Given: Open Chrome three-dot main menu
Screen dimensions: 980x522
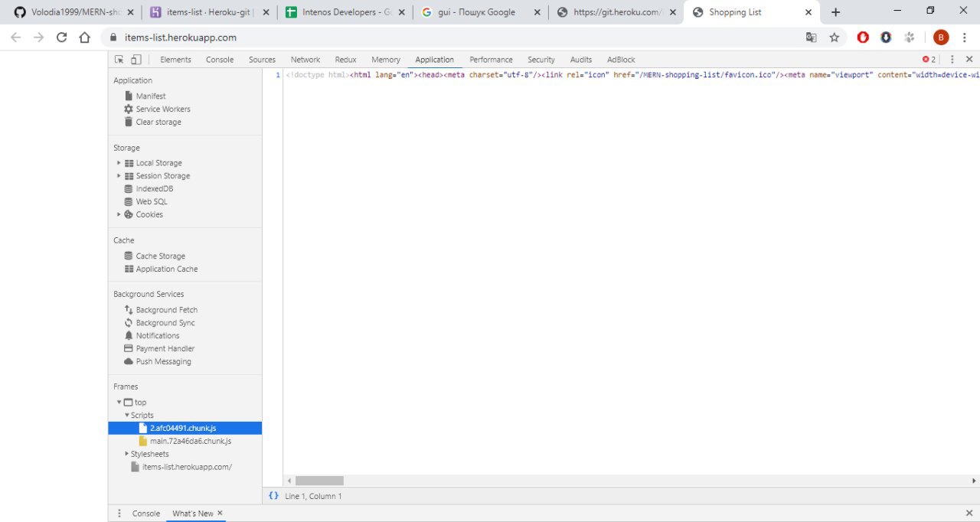Looking at the screenshot, I should click(x=965, y=38).
